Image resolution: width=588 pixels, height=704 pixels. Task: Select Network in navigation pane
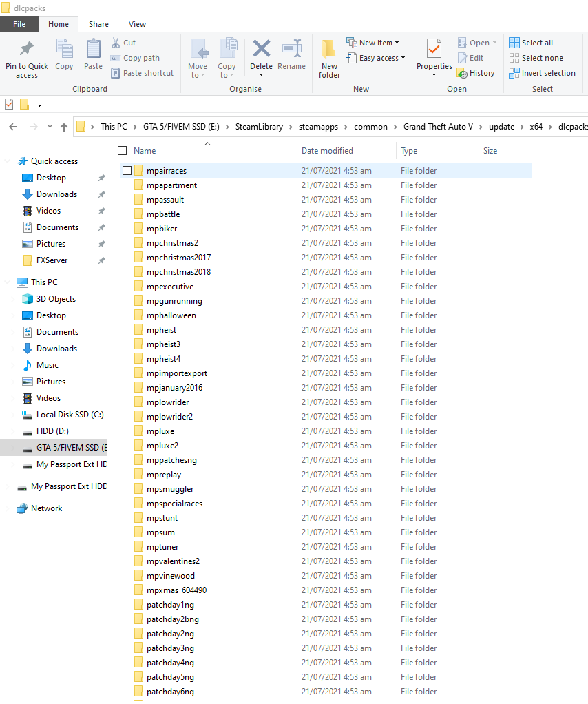[47, 508]
